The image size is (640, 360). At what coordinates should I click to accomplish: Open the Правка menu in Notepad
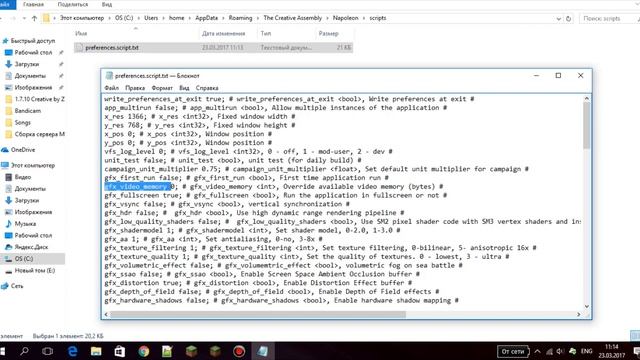135,88
